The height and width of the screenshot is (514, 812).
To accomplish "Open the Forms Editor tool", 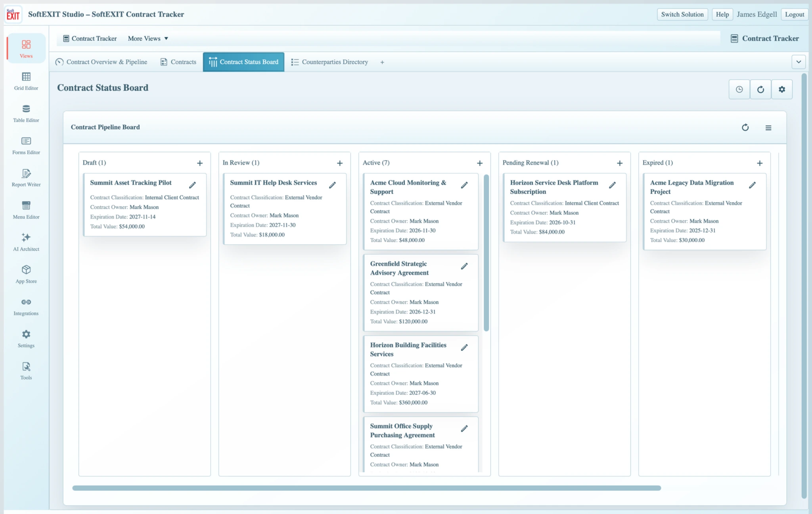I will pos(26,146).
